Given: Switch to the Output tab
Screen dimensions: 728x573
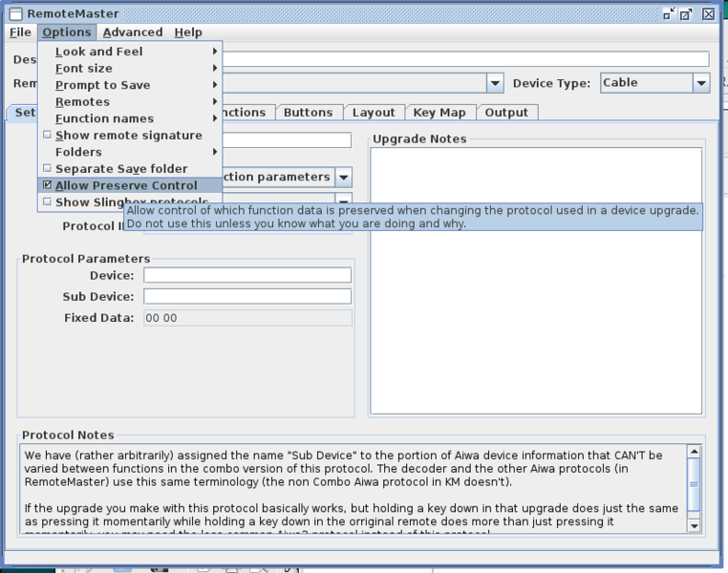Looking at the screenshot, I should point(506,113).
